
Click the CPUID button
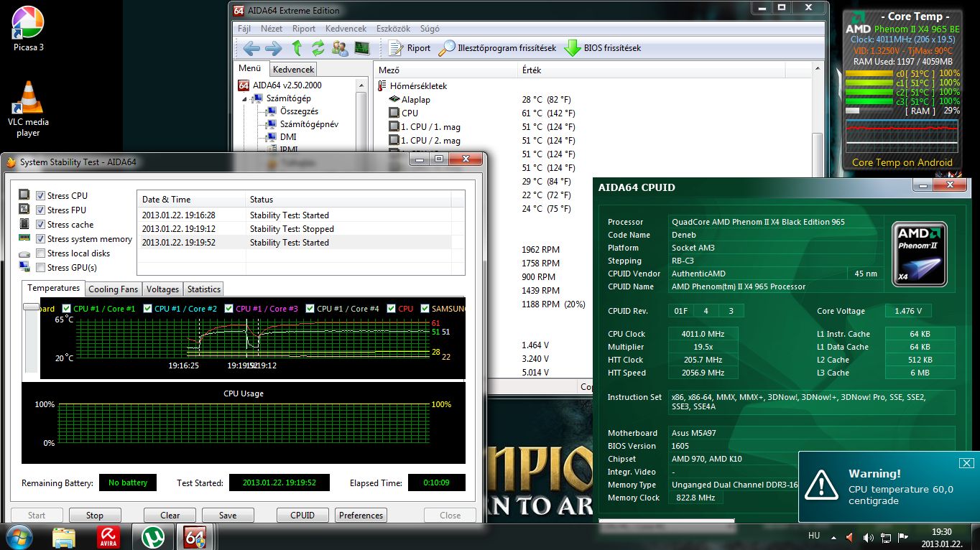302,516
